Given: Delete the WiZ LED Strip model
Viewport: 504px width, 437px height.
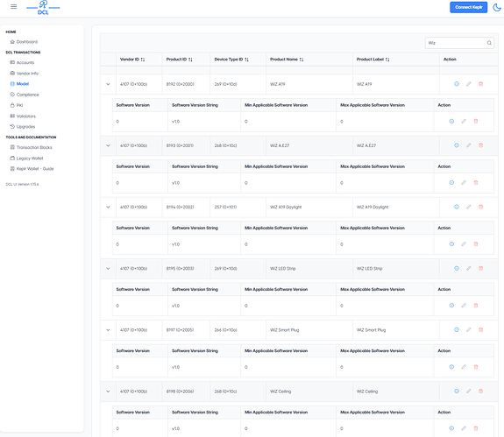Looking at the screenshot, I should click(x=481, y=268).
